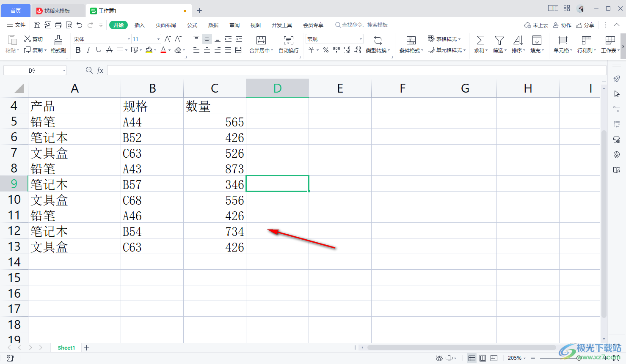
Task: Open the fill color highlighter swatch
Action: tap(149, 50)
